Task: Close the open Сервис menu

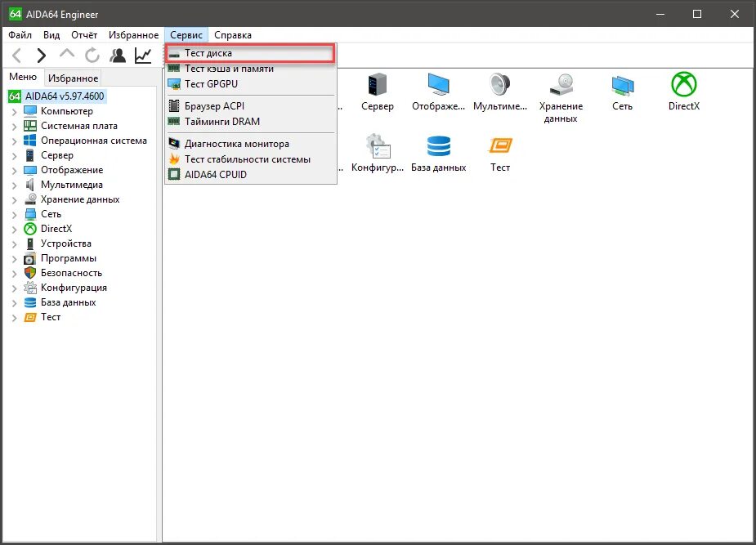Action: point(186,34)
